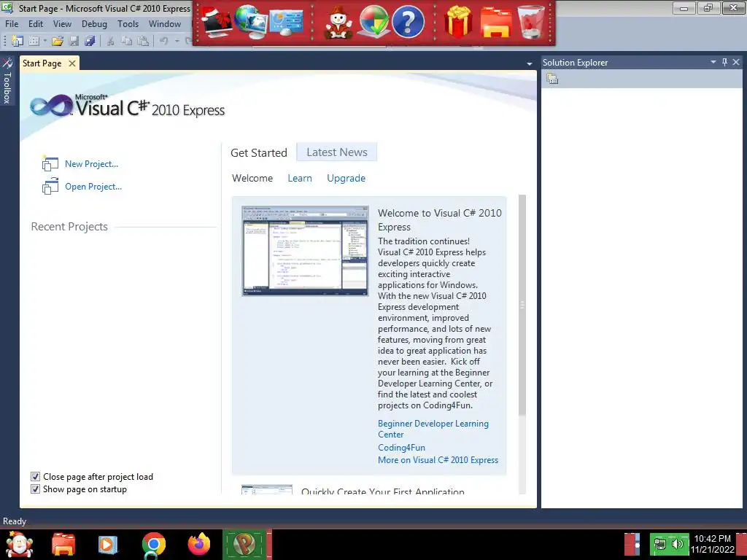Image resolution: width=747 pixels, height=560 pixels.
Task: Click the taskbar clock showing 10:42 PM
Action: 713,544
